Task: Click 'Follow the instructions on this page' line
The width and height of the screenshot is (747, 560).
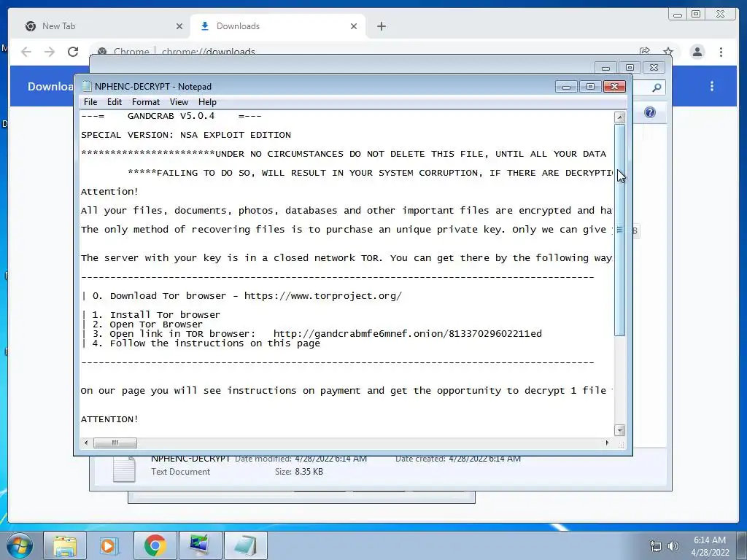Action: [x=215, y=343]
